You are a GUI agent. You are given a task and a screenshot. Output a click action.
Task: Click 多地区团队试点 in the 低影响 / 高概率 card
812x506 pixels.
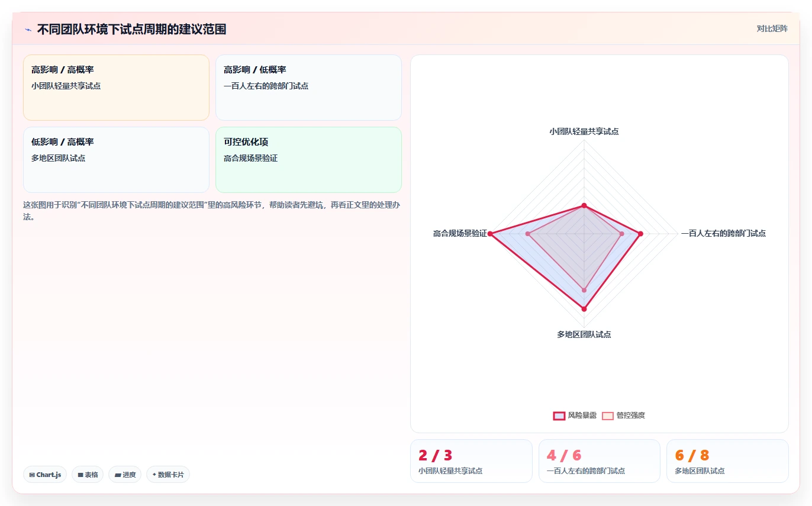coord(59,158)
